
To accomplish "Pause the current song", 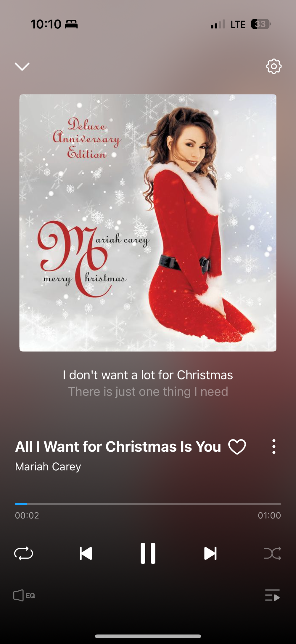I will 148,553.
